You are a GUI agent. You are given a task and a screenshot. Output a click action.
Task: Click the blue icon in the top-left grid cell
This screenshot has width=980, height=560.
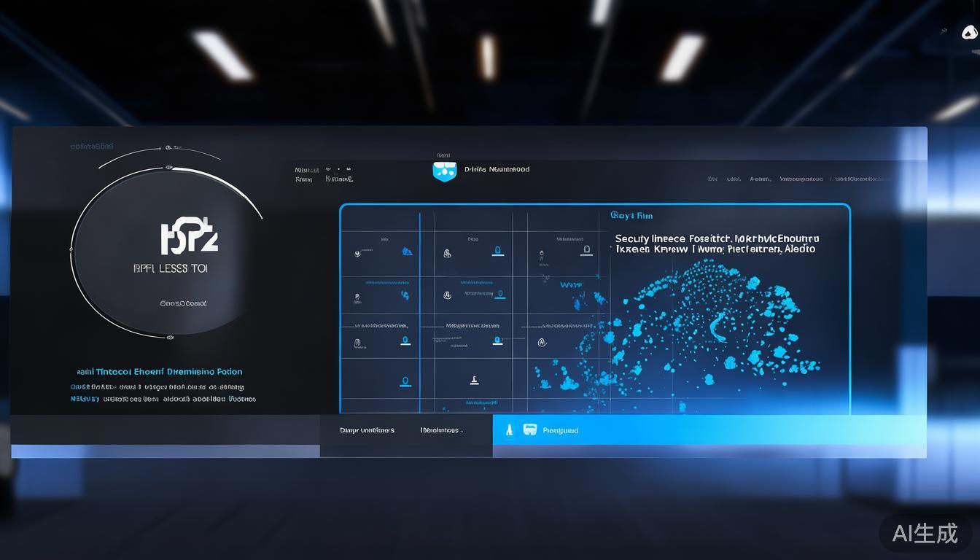[407, 252]
